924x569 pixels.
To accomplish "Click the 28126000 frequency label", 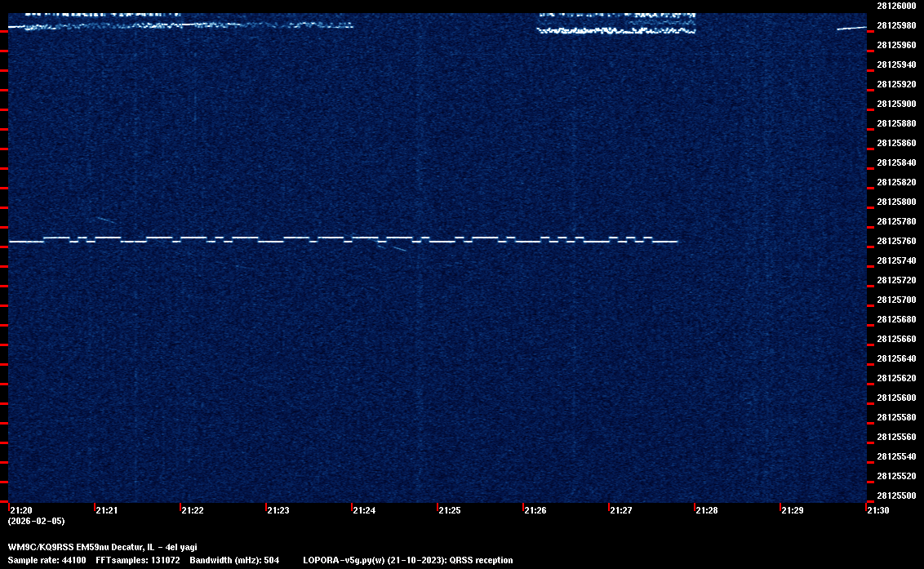I will (x=895, y=6).
